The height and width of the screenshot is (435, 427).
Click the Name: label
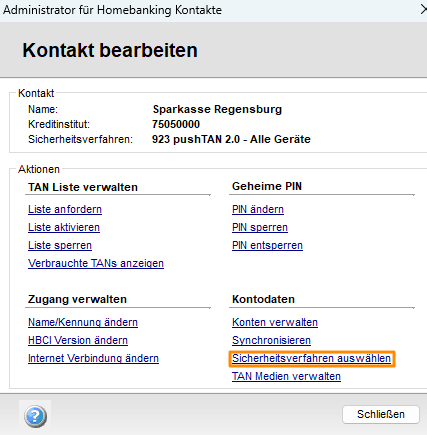(43, 109)
